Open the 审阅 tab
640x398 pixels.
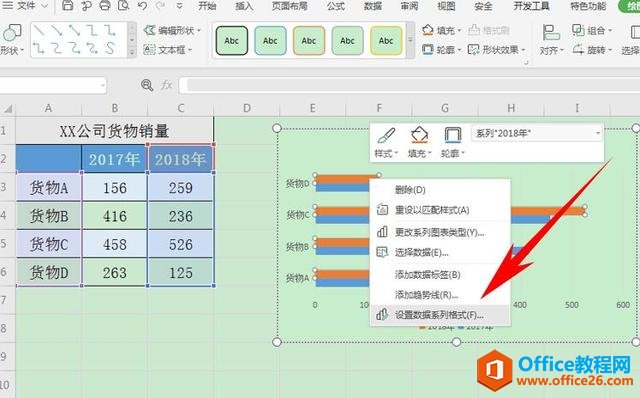(x=409, y=6)
